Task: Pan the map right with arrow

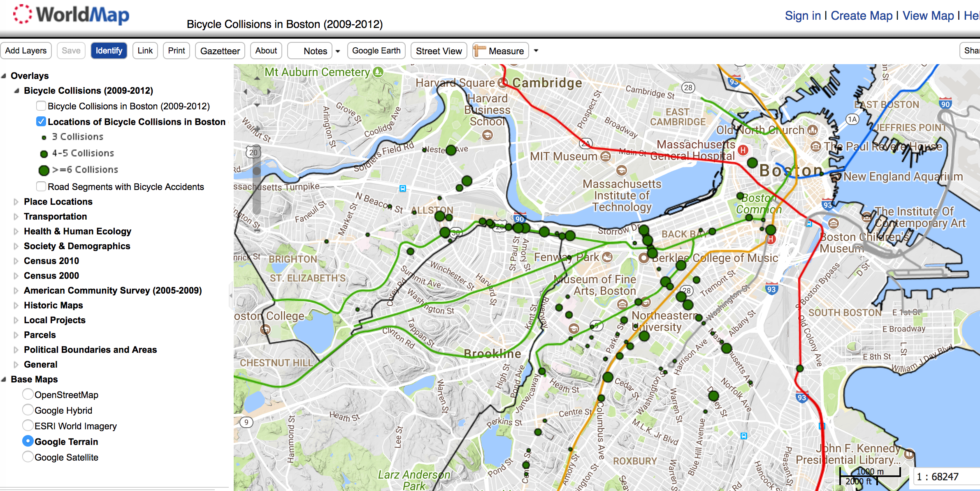Action: (x=269, y=92)
